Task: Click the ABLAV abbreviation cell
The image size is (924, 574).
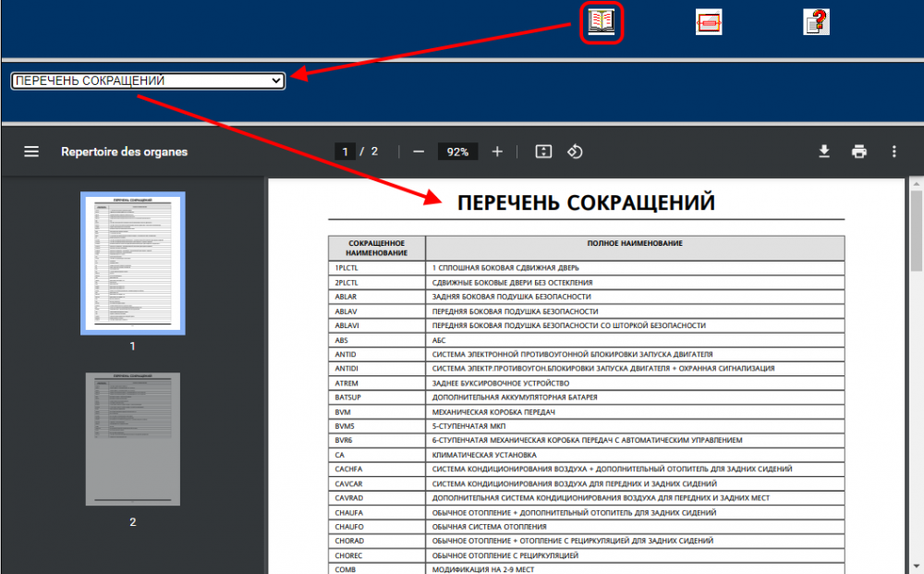Action: (377, 311)
